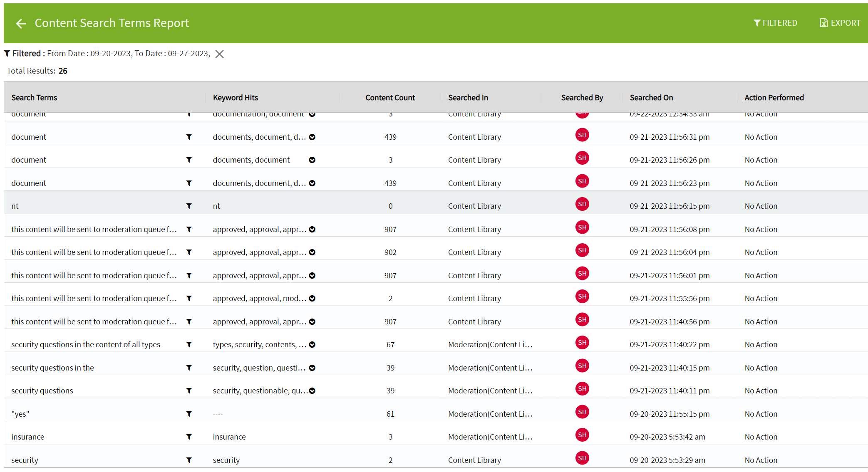Expand 'security, question, questi…' keyword hits
Screen dimensions: 868x472
pos(312,368)
